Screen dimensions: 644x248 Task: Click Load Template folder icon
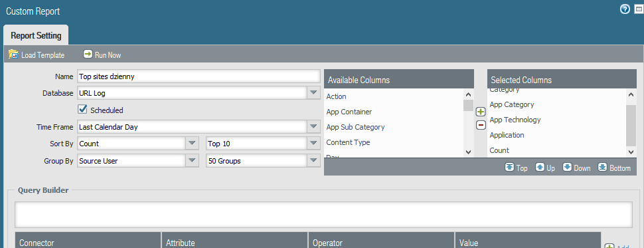coord(13,55)
